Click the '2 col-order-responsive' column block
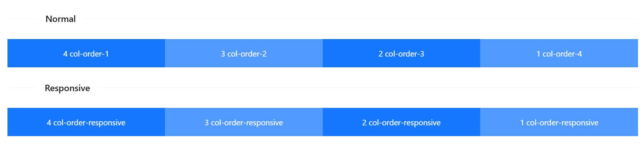 click(x=401, y=122)
